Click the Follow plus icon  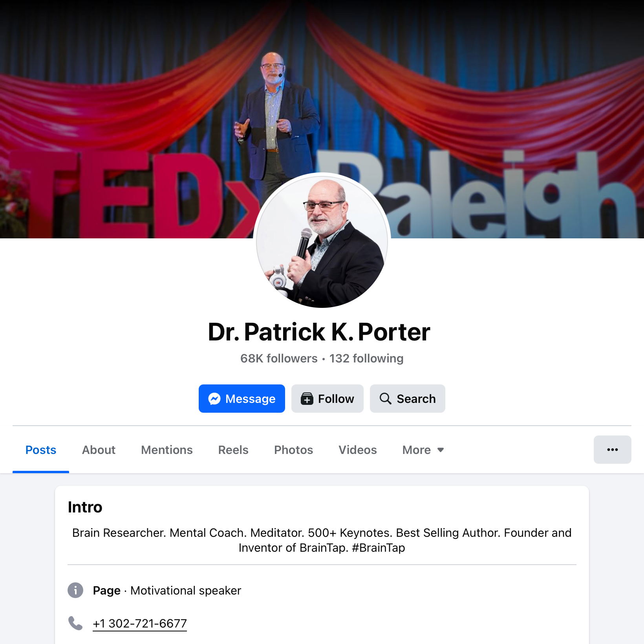(307, 399)
